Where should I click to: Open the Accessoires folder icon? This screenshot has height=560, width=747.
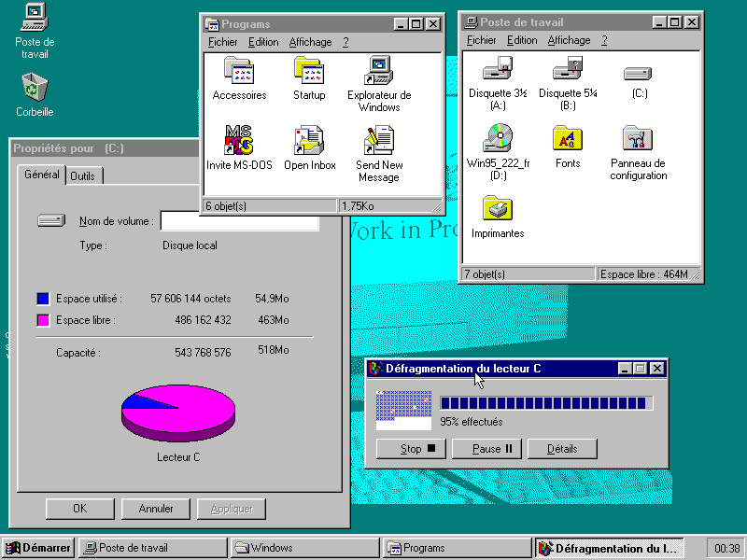click(x=239, y=71)
